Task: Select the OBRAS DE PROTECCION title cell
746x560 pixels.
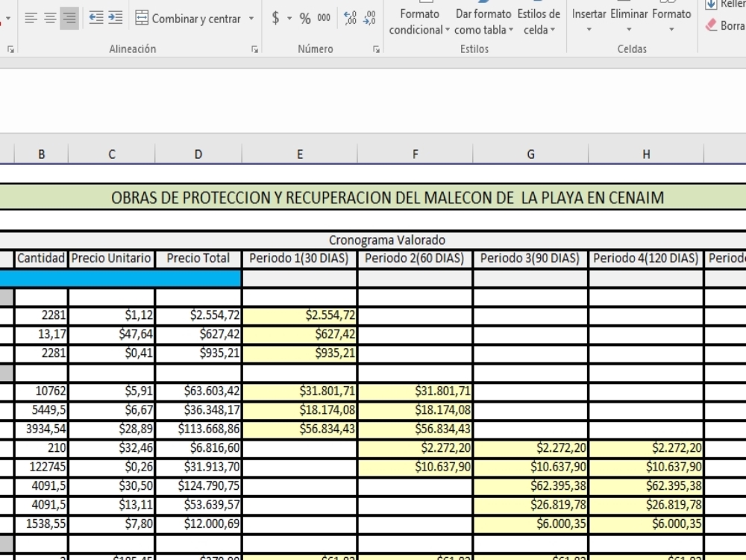Action: click(x=373, y=198)
